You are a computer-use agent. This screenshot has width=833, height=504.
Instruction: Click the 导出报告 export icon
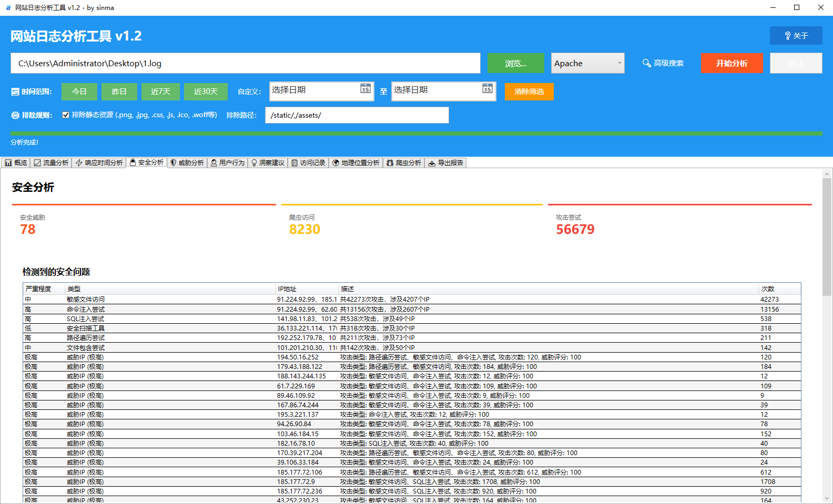432,163
